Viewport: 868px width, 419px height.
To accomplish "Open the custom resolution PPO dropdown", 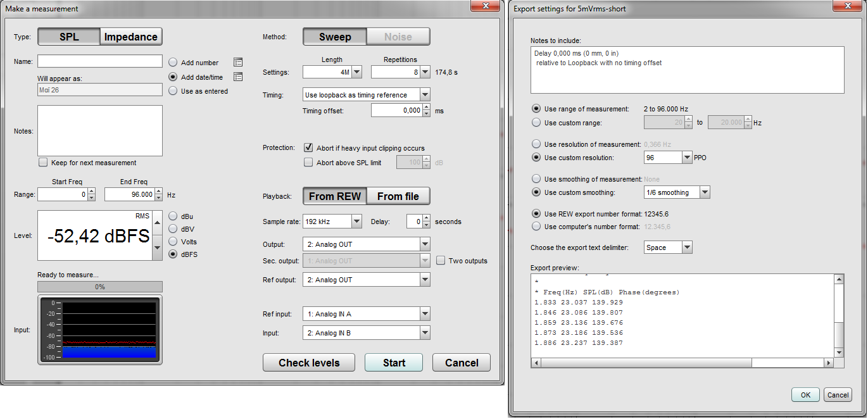I will coord(688,158).
